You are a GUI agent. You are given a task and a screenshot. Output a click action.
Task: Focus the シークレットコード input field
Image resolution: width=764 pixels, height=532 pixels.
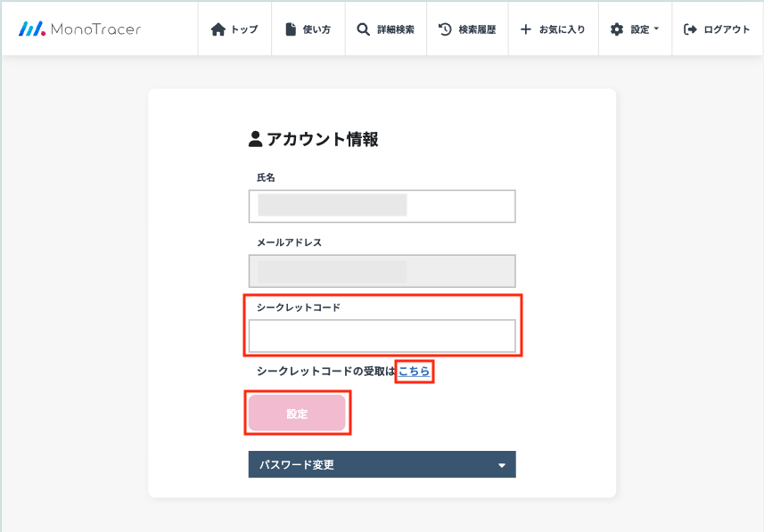[382, 336]
